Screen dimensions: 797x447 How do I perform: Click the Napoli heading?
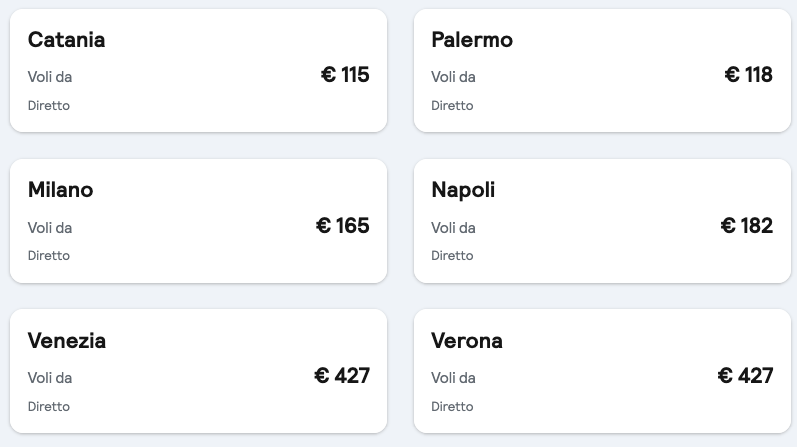pos(463,190)
